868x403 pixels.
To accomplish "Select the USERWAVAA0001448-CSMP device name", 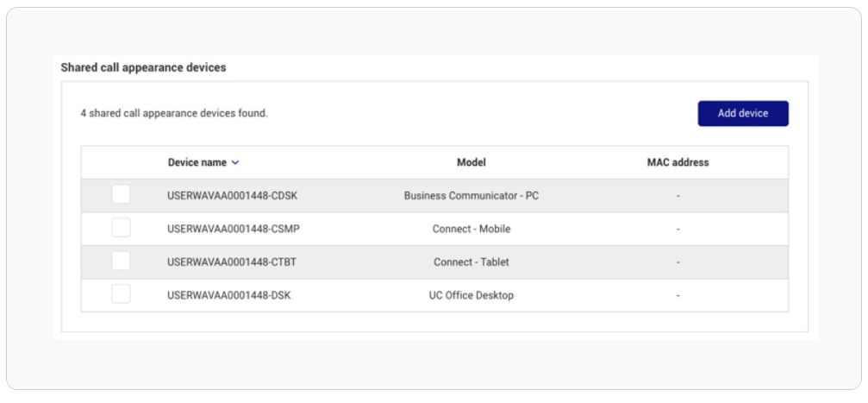I will (233, 229).
